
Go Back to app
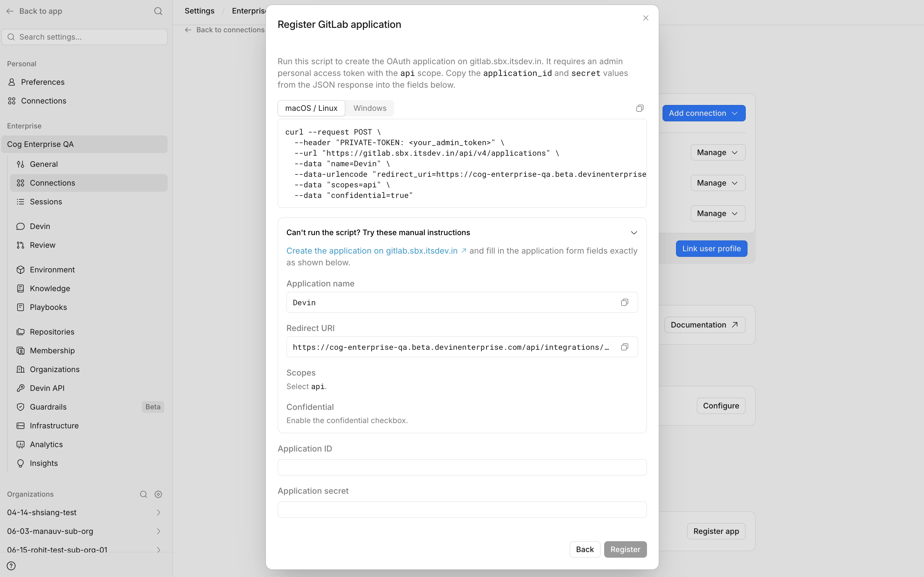point(34,11)
